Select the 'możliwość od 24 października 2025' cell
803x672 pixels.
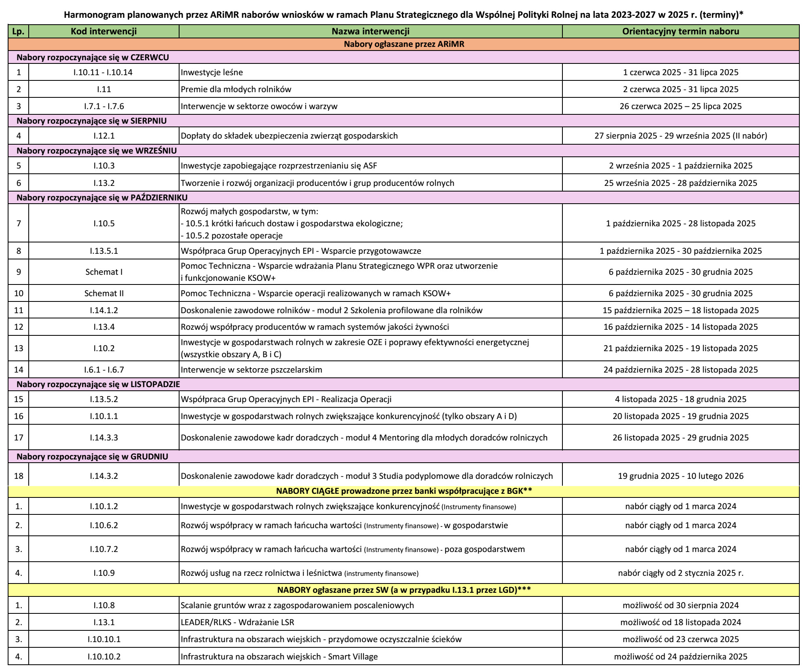[680, 657]
